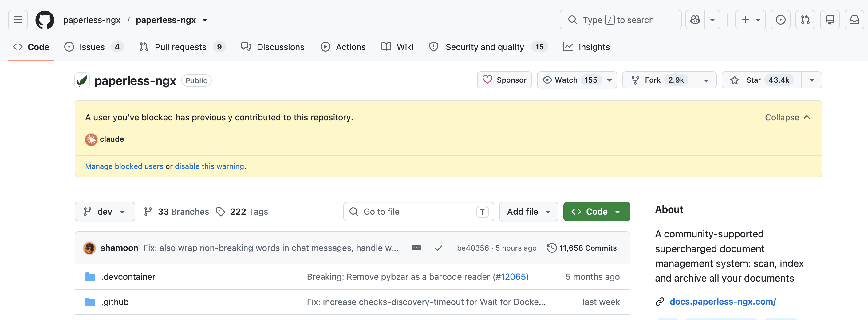The height and width of the screenshot is (320, 868).
Task: Switch to Security and quality tab
Action: tap(488, 47)
